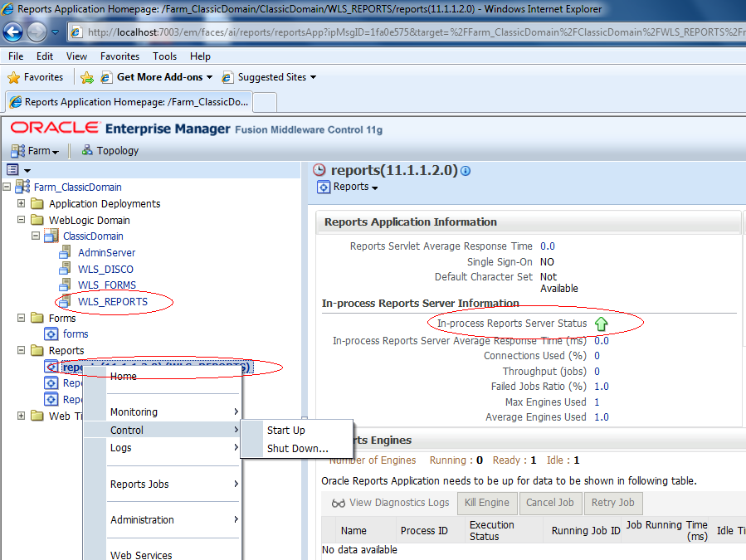Expand the Web Tier folder node
This screenshot has width=746, height=560.
click(x=21, y=416)
